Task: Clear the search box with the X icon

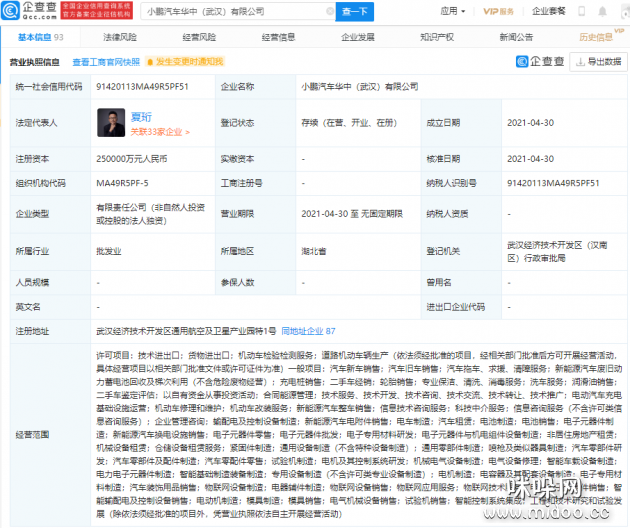Action: coord(330,11)
